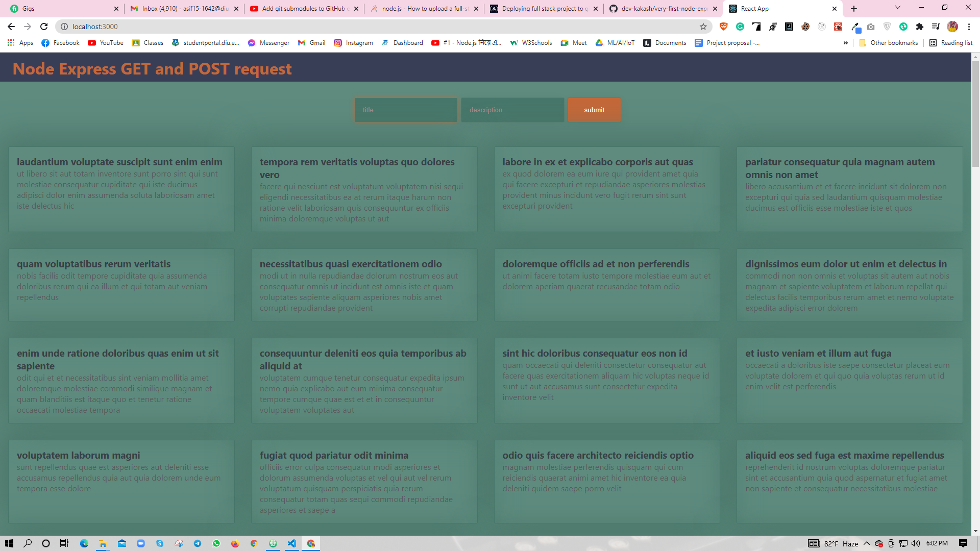Open the screenshot camera extension icon
Image resolution: width=980 pixels, height=551 pixels.
pyautogui.click(x=871, y=27)
